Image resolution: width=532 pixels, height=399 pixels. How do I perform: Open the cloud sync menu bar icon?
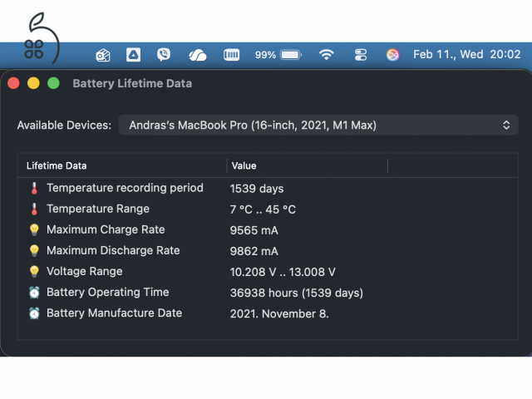(198, 55)
